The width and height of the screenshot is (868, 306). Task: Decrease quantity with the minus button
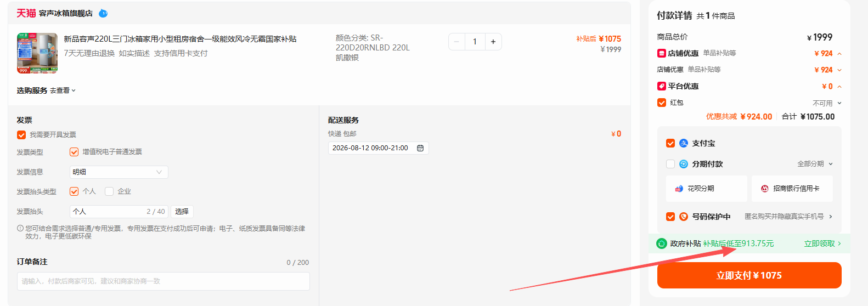[x=457, y=42]
